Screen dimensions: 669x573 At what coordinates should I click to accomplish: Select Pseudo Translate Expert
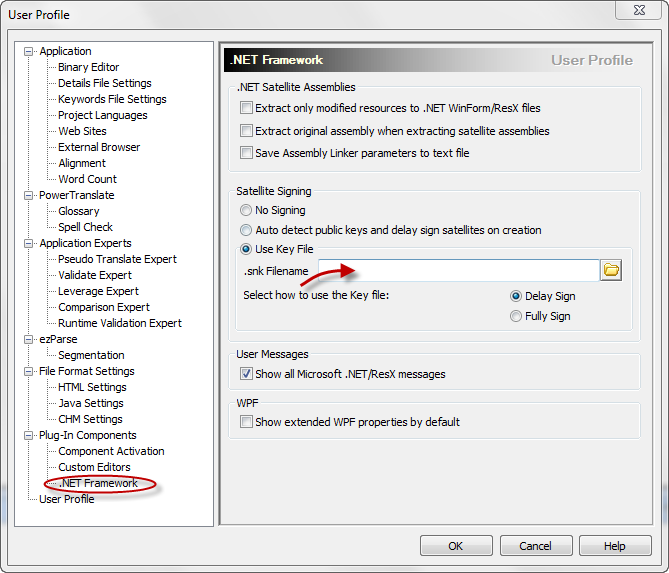coord(117,259)
